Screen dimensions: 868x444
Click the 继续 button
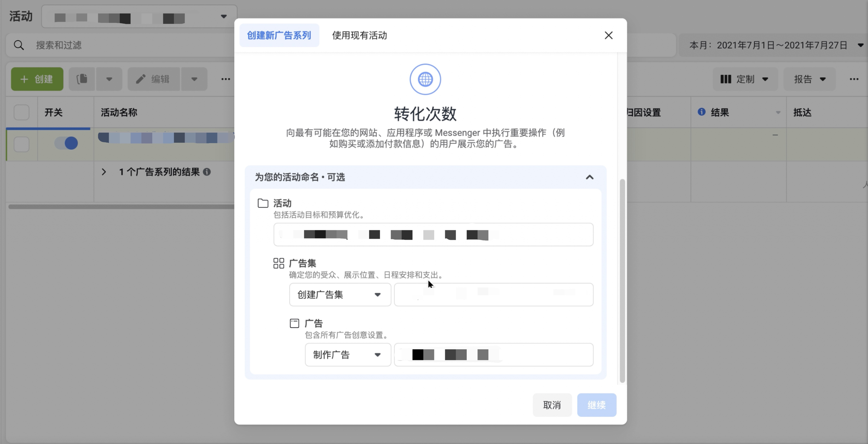[x=597, y=405]
